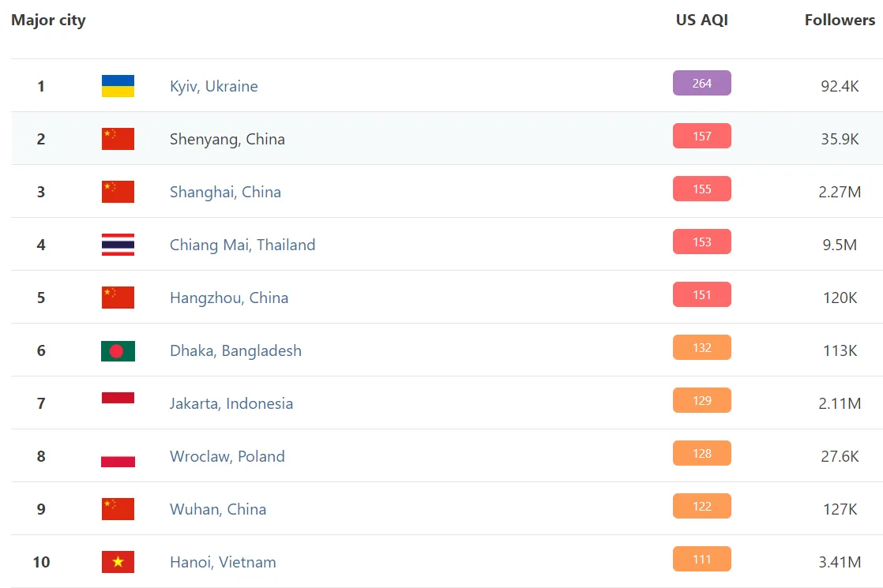The image size is (883, 588).
Task: Open the Kyiv, Ukraine link
Action: 214,86
